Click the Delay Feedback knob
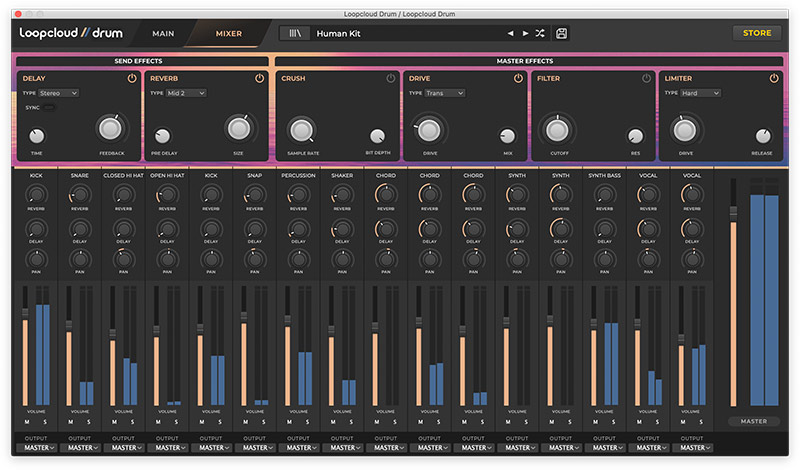 (x=111, y=129)
